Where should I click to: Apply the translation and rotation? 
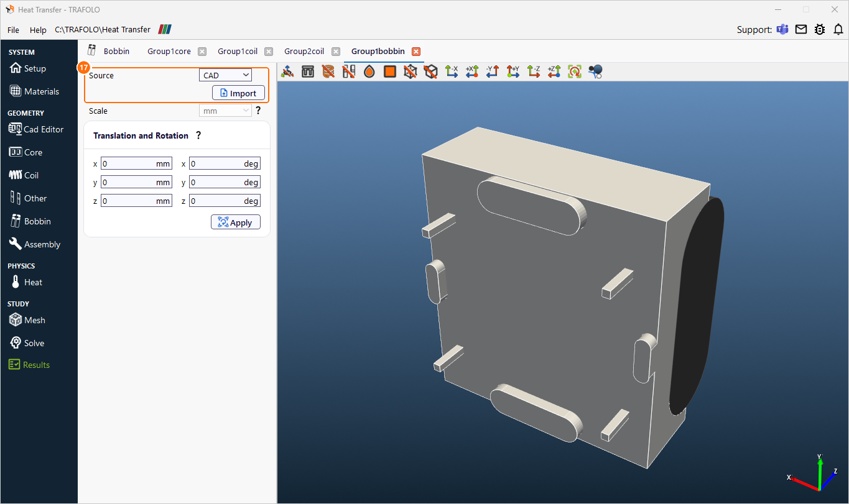pyautogui.click(x=236, y=222)
